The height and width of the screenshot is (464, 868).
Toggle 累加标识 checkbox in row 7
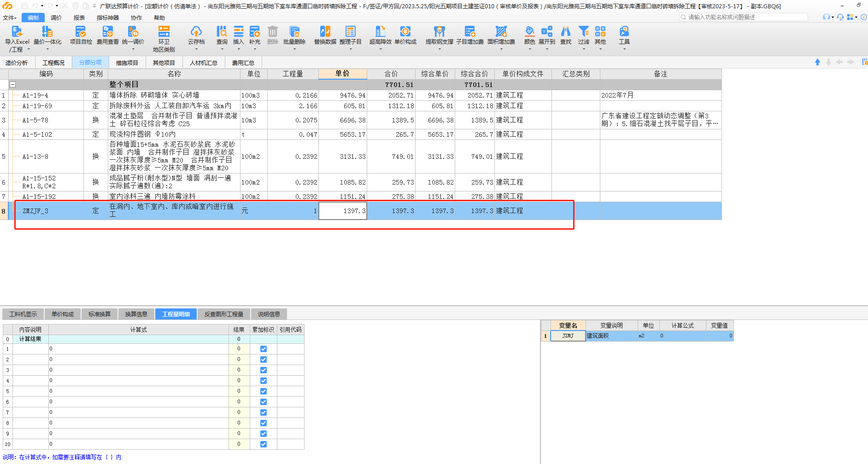click(264, 412)
